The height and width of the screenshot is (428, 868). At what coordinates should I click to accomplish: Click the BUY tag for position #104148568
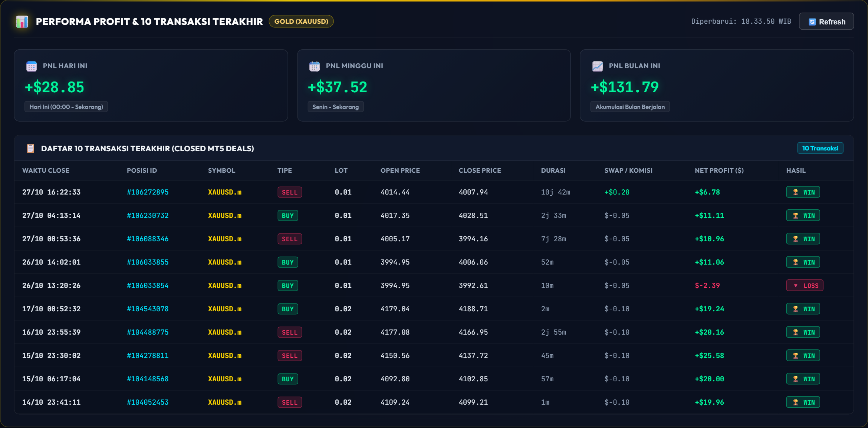click(x=288, y=379)
